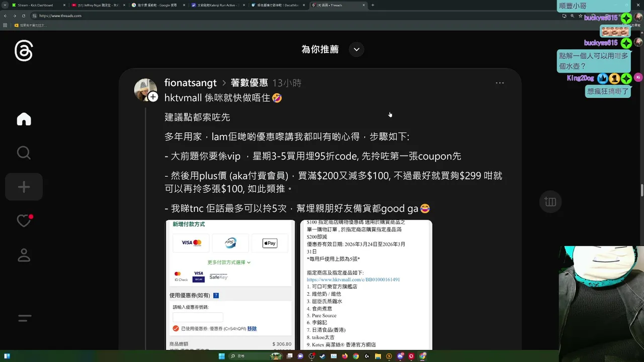
Task: Open the bookmark folder in the bookmarks bar
Action: coord(30,25)
